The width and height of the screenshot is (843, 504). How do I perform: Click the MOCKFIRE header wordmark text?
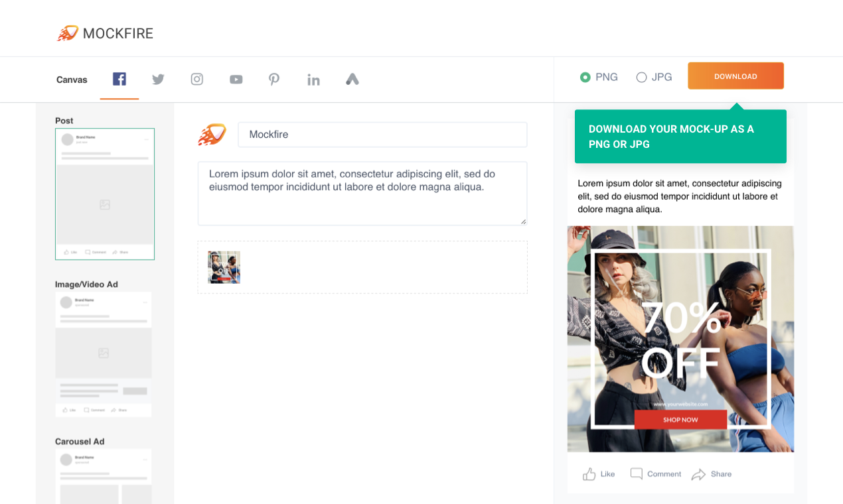click(x=118, y=33)
